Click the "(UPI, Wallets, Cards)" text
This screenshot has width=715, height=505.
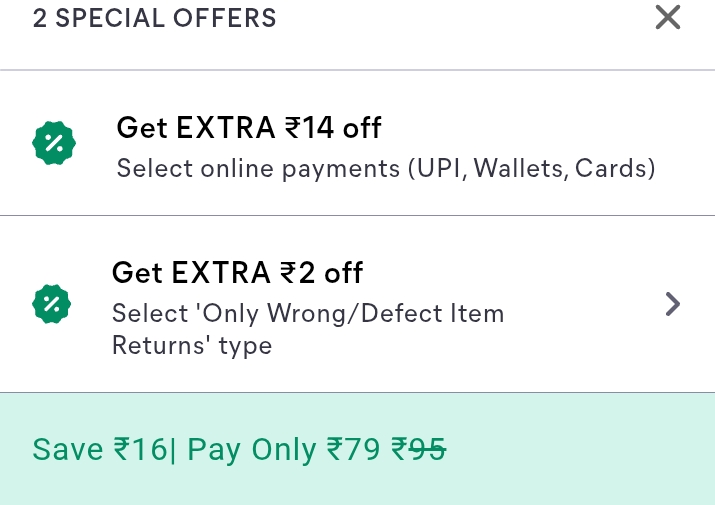530,168
